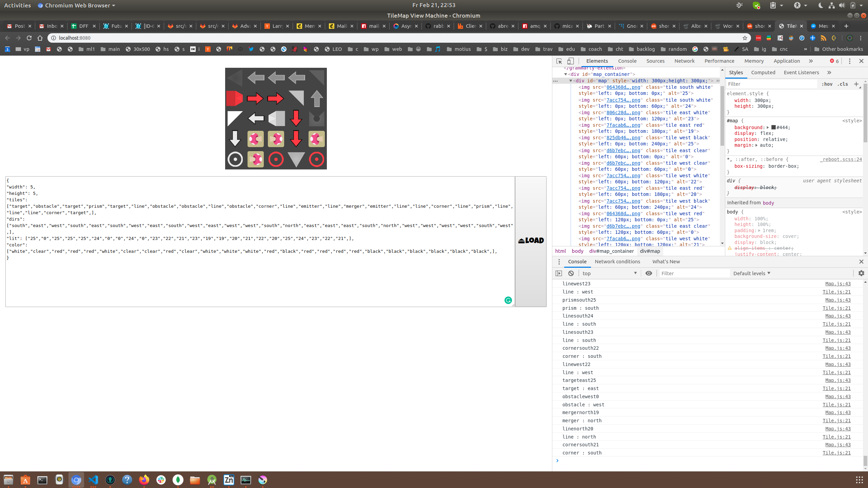Expand the margin property triangle
The image size is (868, 488).
(756, 145)
